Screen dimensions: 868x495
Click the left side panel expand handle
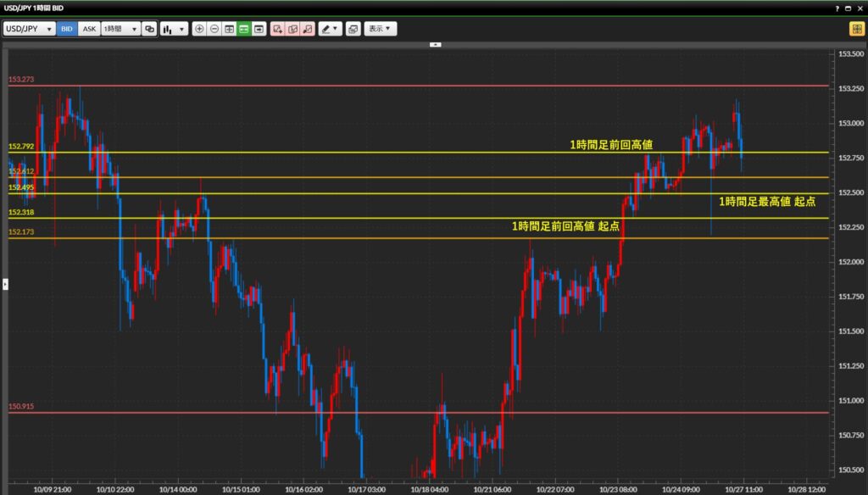click(5, 284)
